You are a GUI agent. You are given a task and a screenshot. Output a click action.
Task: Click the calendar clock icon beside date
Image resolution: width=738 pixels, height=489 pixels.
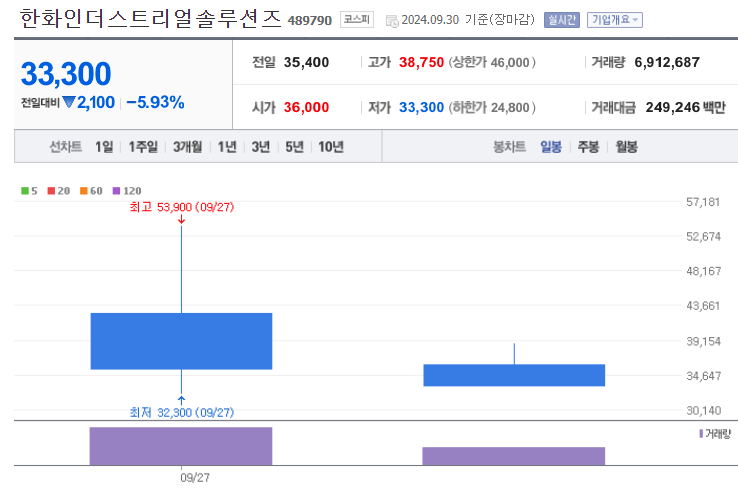coord(392,21)
